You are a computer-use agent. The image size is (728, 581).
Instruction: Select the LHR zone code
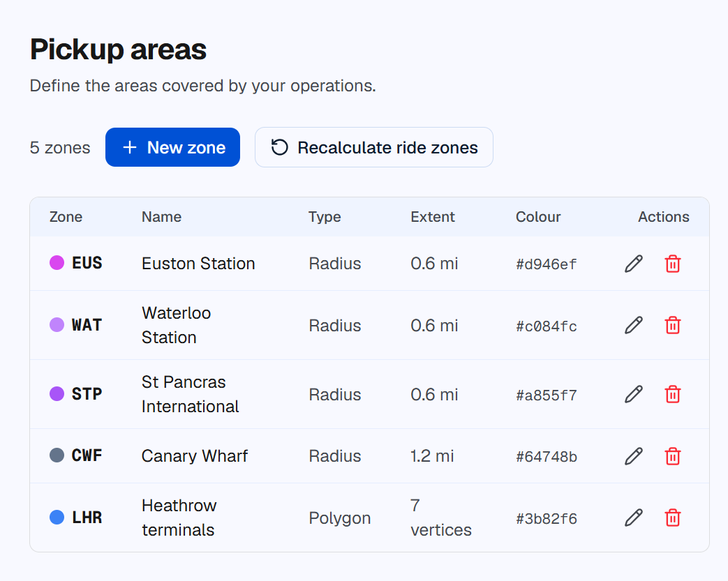[87, 518]
